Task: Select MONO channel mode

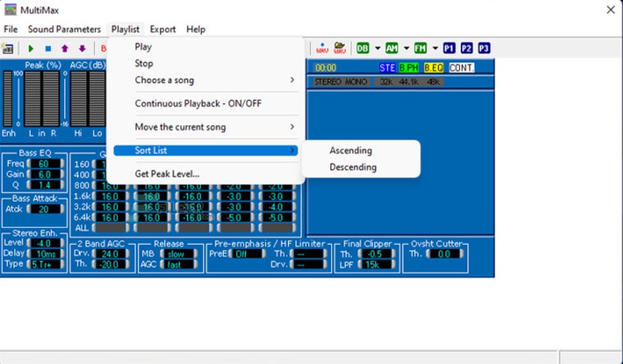Action: point(356,82)
